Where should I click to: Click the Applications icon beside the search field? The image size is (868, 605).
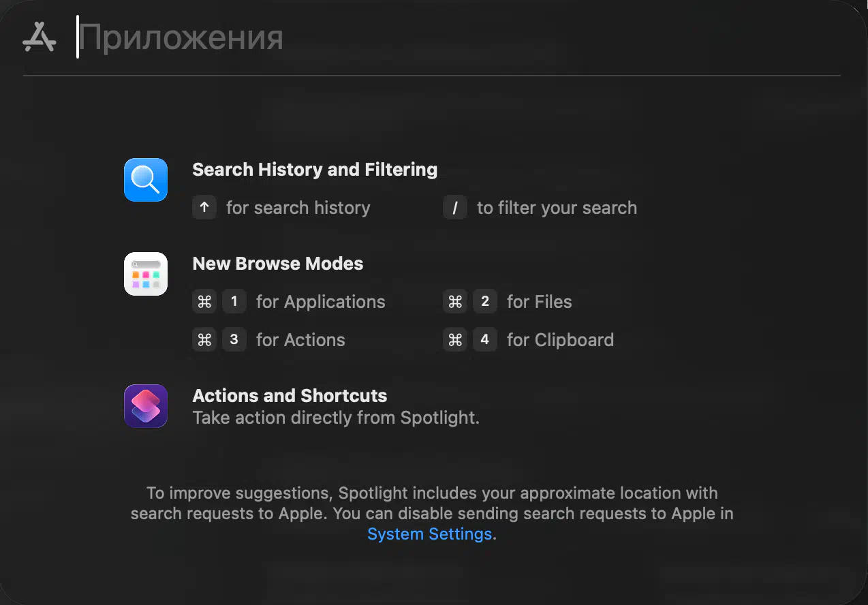pyautogui.click(x=39, y=37)
